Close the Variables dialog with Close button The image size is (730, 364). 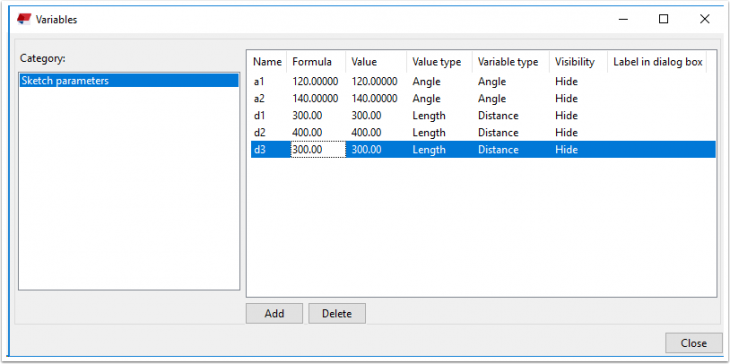pyautogui.click(x=694, y=343)
